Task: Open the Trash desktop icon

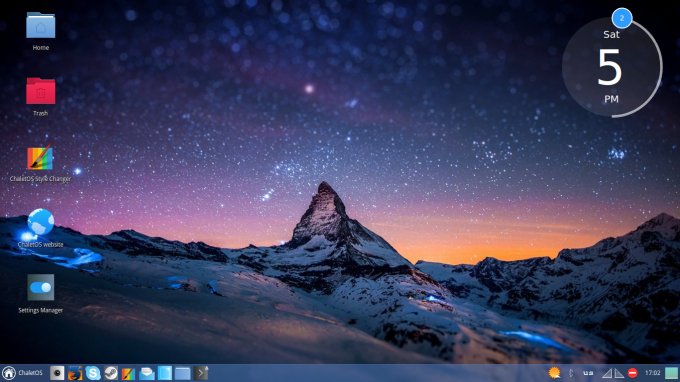Action: pyautogui.click(x=40, y=91)
